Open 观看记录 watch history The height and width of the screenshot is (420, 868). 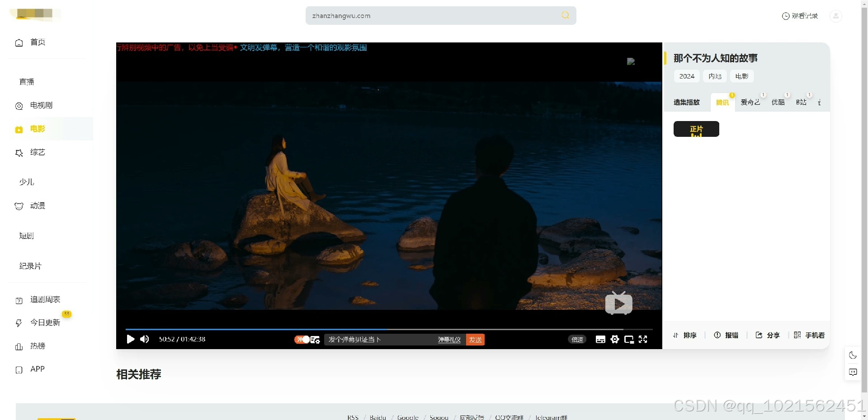[x=800, y=16]
